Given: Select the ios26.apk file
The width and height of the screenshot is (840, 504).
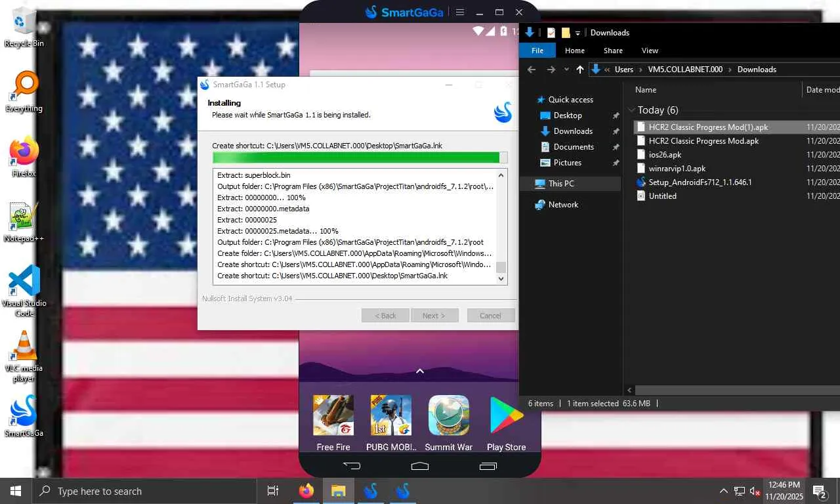Looking at the screenshot, I should point(665,155).
